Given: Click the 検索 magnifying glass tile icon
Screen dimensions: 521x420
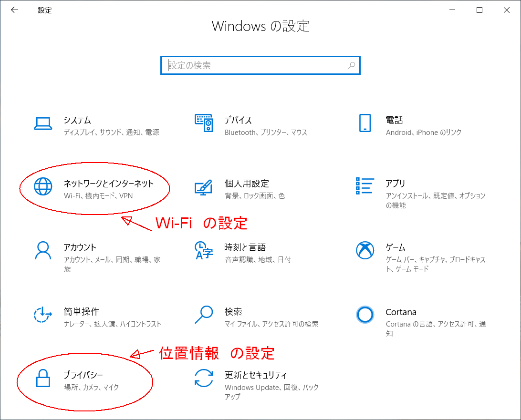Looking at the screenshot, I should [x=204, y=315].
